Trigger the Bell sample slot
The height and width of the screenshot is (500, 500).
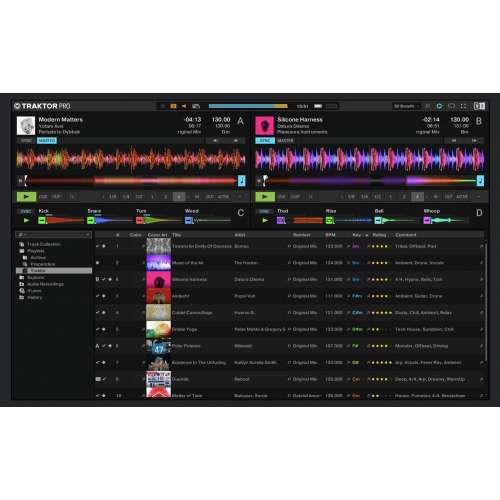378,220
